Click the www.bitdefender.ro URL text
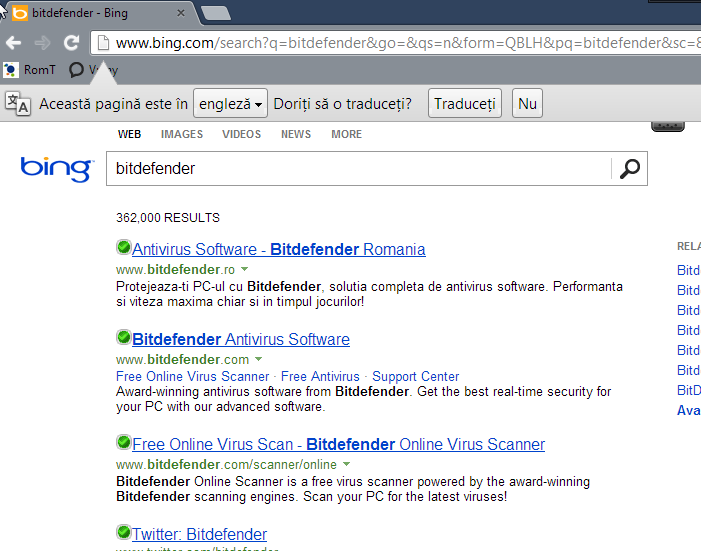Viewport: 701px width, 551px height. point(175,269)
